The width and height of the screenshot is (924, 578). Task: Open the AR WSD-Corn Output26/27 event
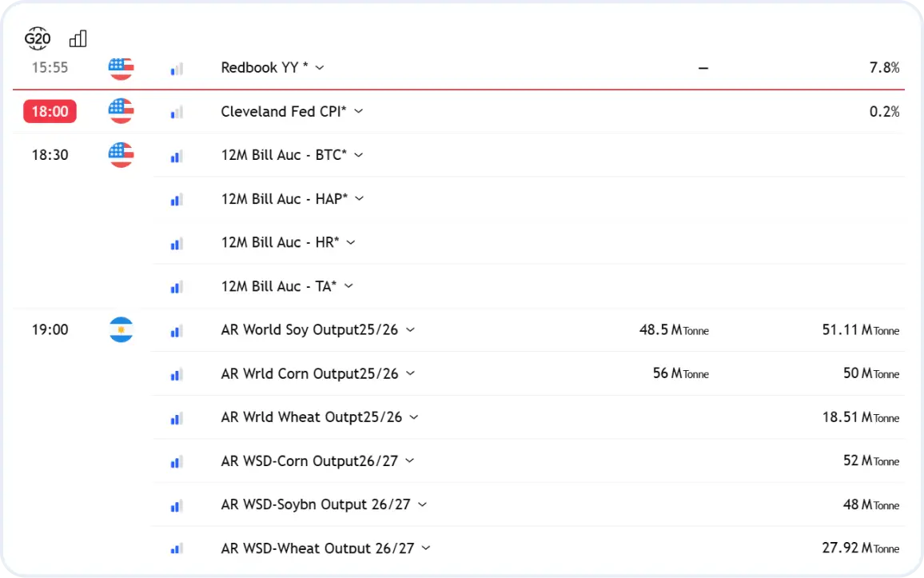(x=309, y=460)
